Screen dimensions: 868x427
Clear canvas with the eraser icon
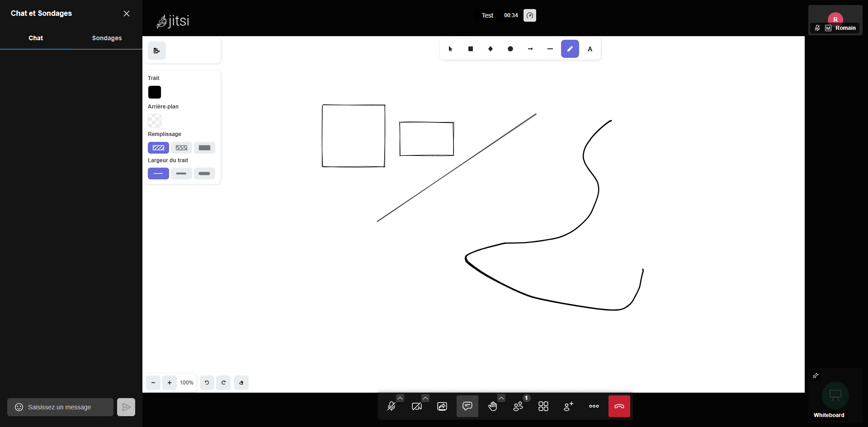click(241, 383)
